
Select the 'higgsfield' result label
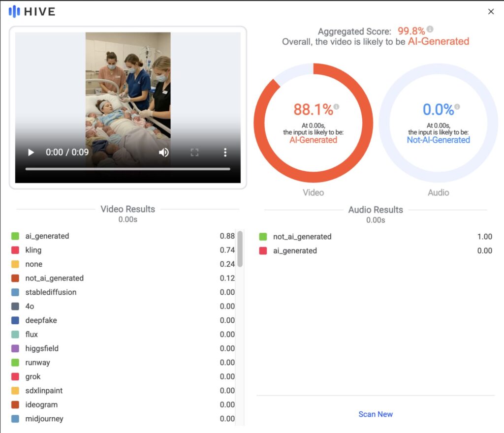coord(42,348)
